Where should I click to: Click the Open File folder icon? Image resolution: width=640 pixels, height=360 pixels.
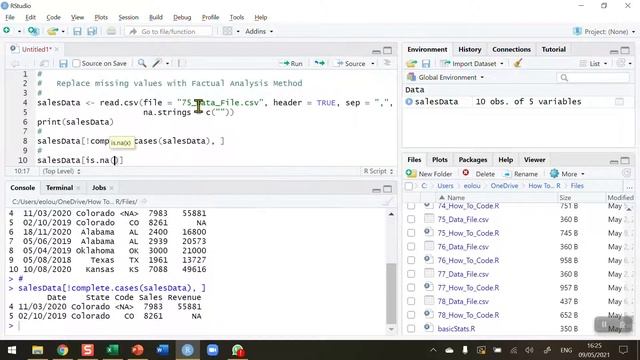pos(52,31)
